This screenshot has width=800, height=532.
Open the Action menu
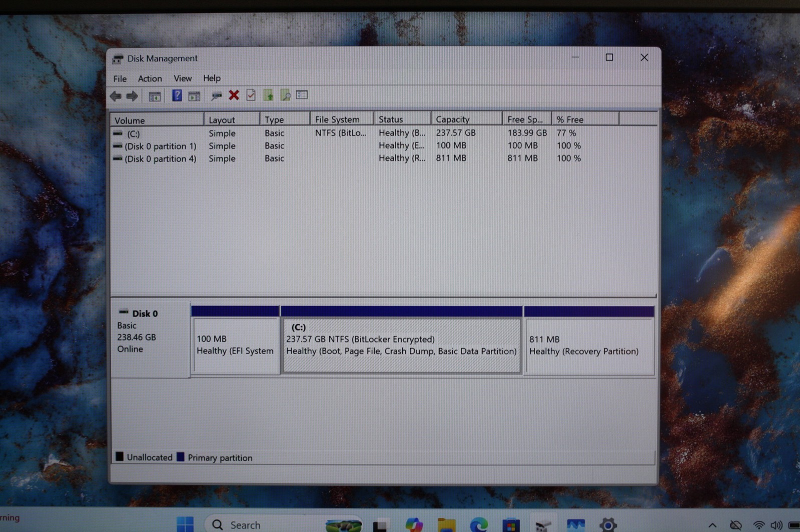150,78
